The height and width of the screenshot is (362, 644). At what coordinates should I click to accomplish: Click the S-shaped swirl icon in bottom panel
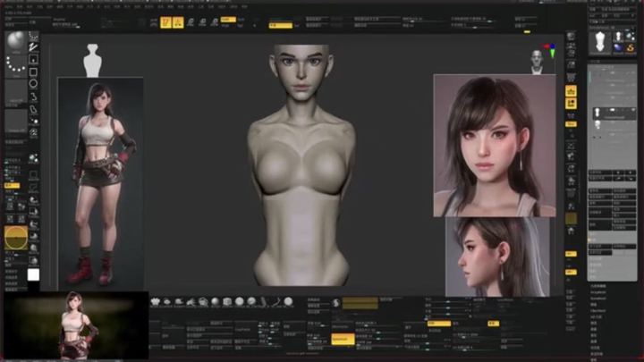335,303
